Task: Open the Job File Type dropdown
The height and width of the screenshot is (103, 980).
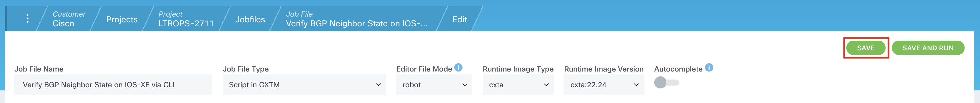Action: click(x=304, y=85)
